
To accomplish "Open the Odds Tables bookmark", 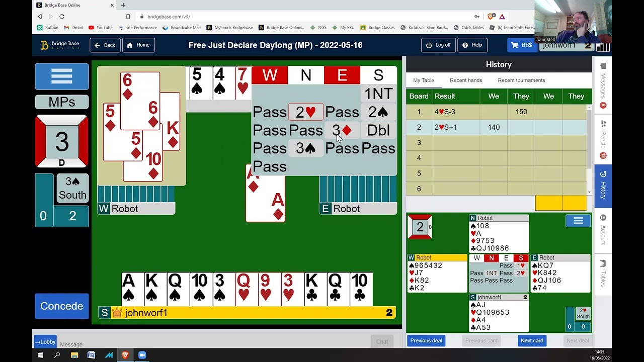I will tap(468, 28).
